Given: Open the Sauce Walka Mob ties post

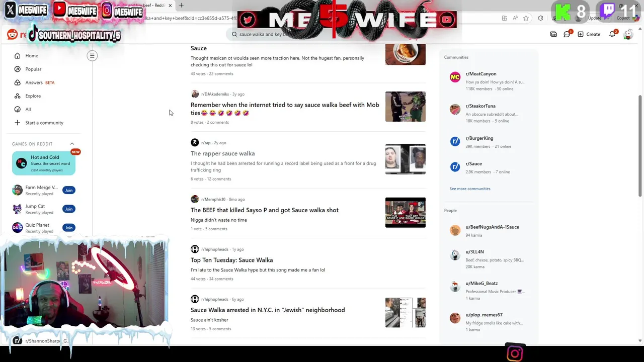Looking at the screenshot, I should pyautogui.click(x=285, y=109).
